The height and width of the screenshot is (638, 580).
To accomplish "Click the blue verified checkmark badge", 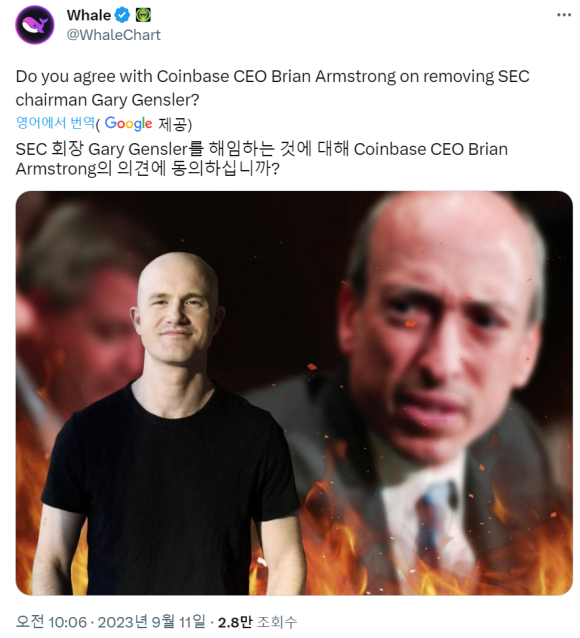I will click(122, 15).
